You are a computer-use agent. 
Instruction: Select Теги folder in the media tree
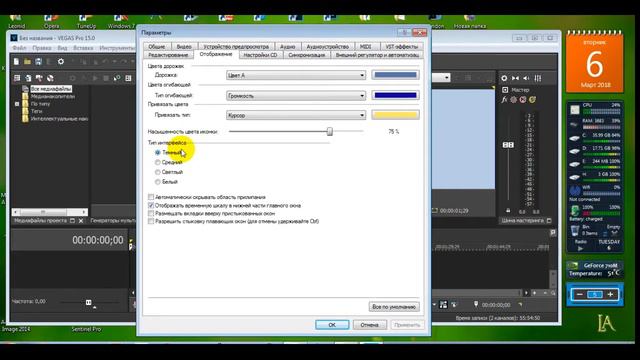coord(36,111)
